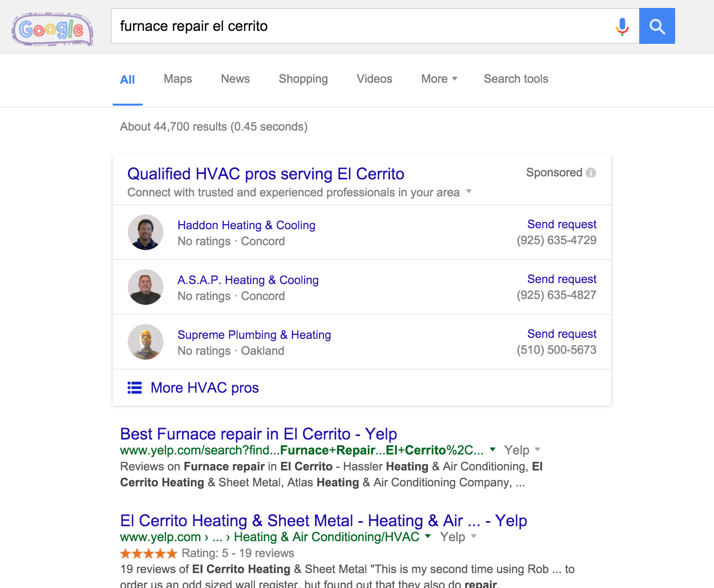This screenshot has width=714, height=588.
Task: Switch to the Shopping tab
Action: 303,79
